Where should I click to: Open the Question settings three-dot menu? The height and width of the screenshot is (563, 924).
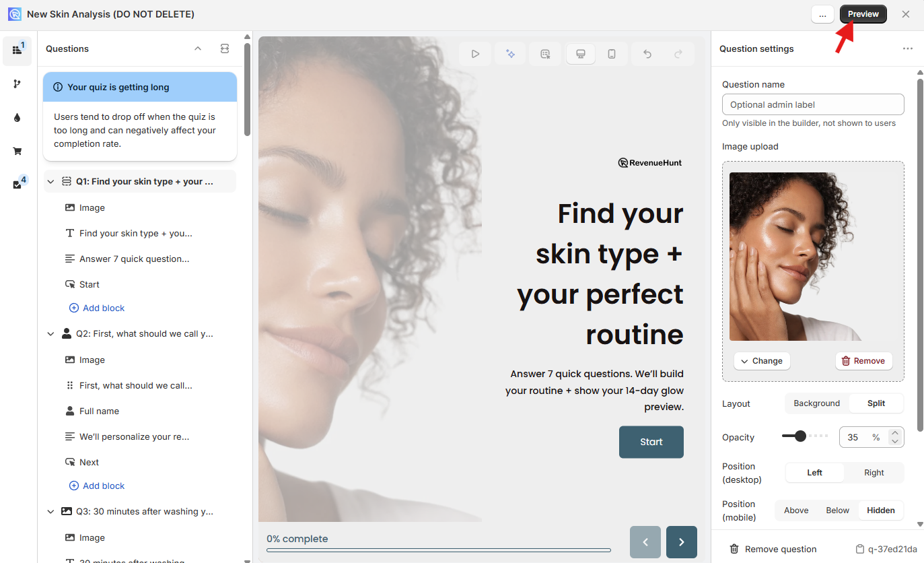tap(908, 48)
